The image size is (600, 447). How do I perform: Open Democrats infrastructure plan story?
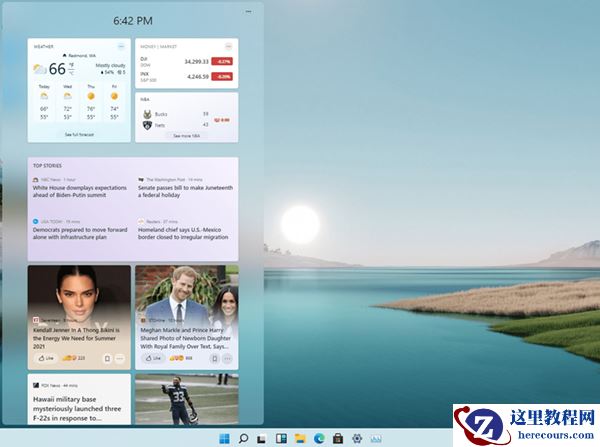(80, 233)
